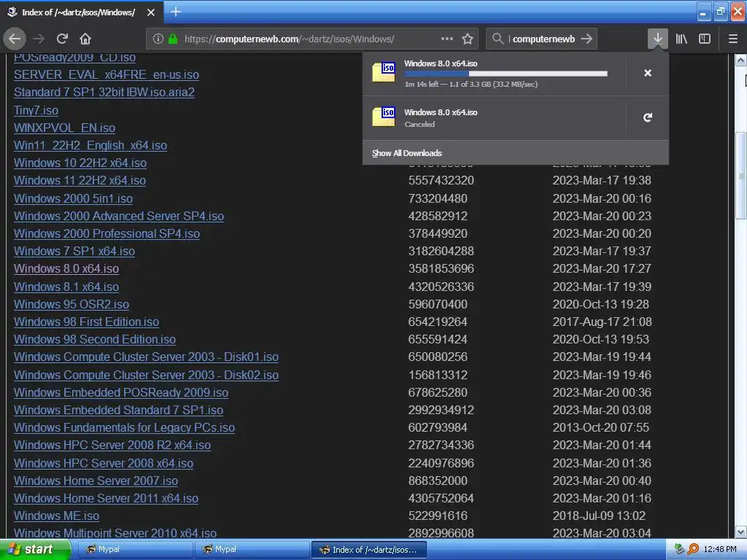Switch to first Mypal taskbar window
This screenshot has height=560, width=747.
click(135, 550)
